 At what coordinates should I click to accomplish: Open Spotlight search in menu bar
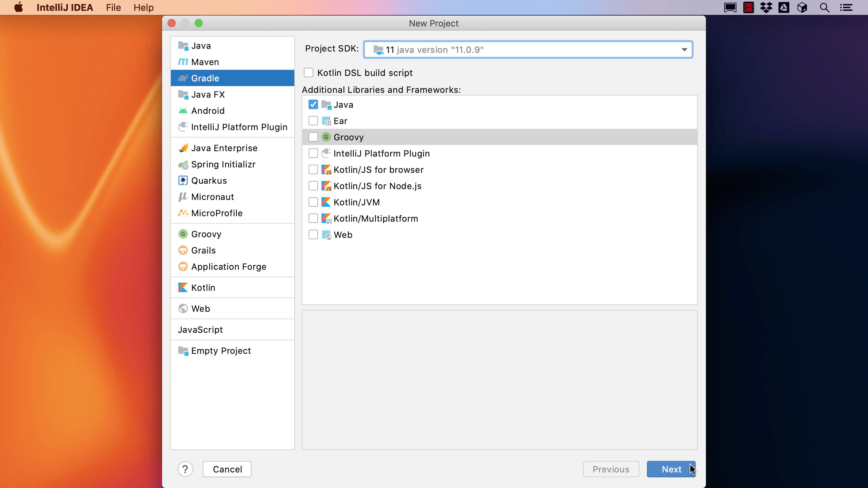pos(824,7)
